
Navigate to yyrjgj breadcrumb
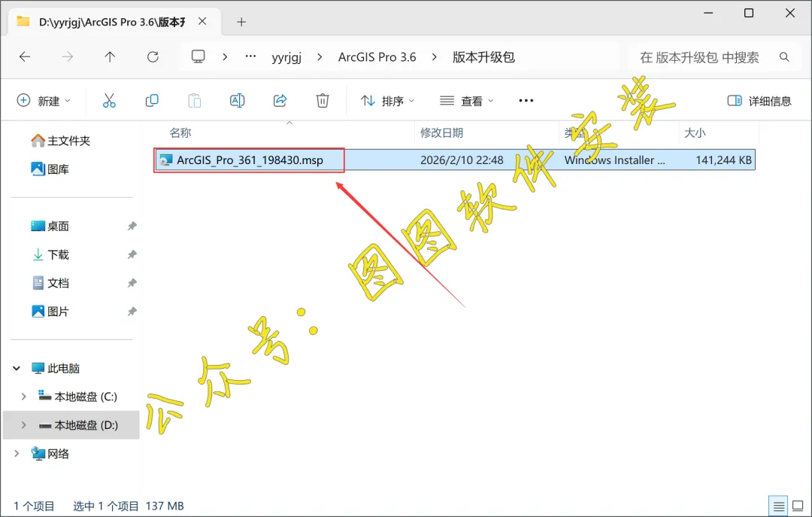click(286, 57)
